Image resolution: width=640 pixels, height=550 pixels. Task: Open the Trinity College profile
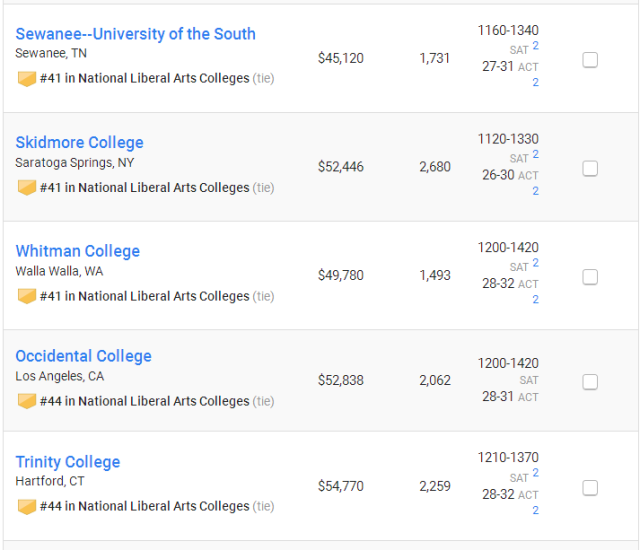68,462
